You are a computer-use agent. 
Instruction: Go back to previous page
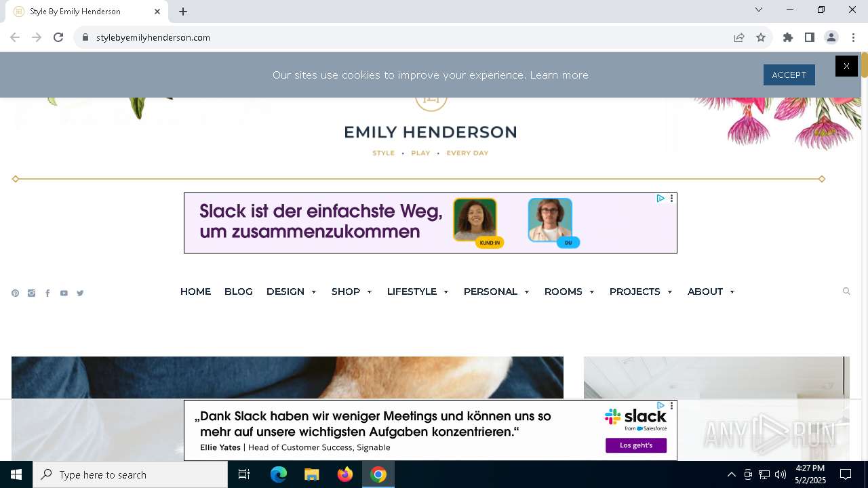[x=15, y=37]
